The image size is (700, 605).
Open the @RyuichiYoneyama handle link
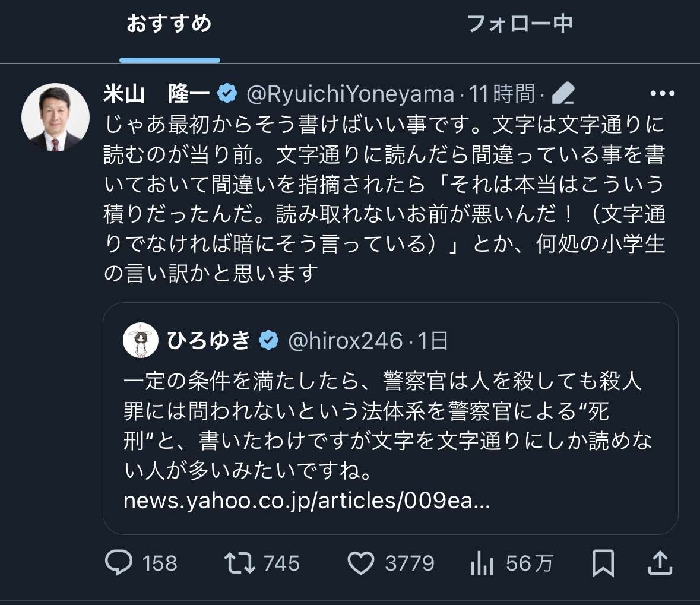pos(350,94)
